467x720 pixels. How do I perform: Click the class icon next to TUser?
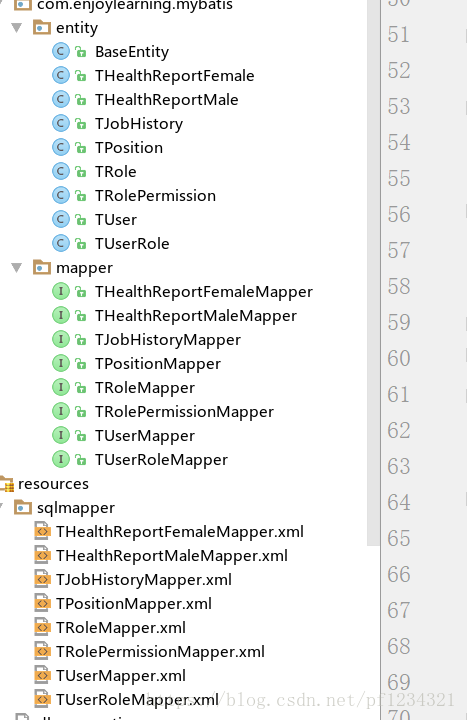[61, 219]
